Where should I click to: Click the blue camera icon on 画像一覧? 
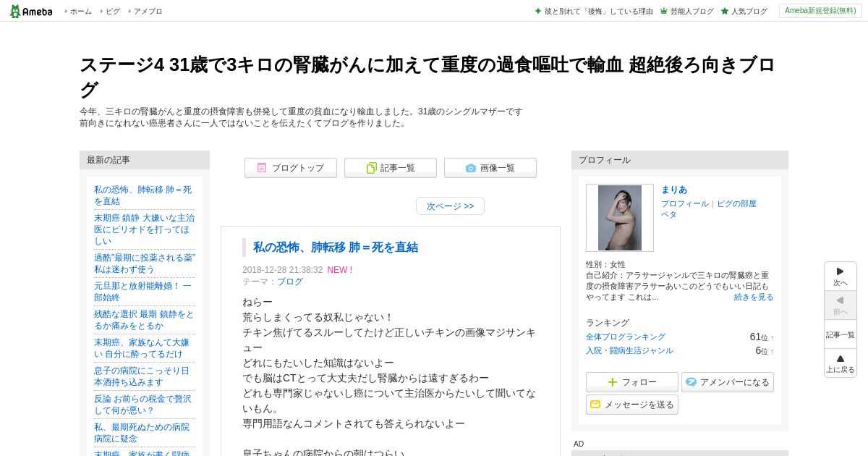[471, 168]
